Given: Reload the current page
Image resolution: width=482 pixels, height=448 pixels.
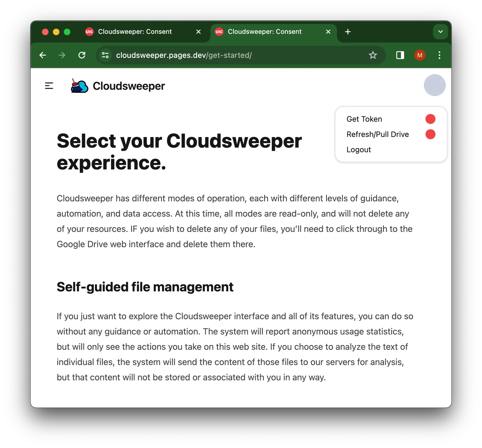Looking at the screenshot, I should [x=82, y=55].
